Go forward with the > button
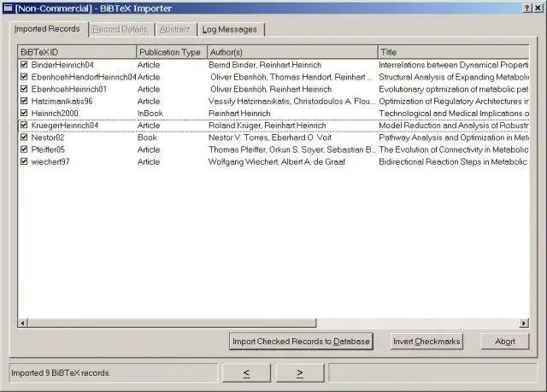Image resolution: width=547 pixels, height=392 pixels. pyautogui.click(x=300, y=373)
